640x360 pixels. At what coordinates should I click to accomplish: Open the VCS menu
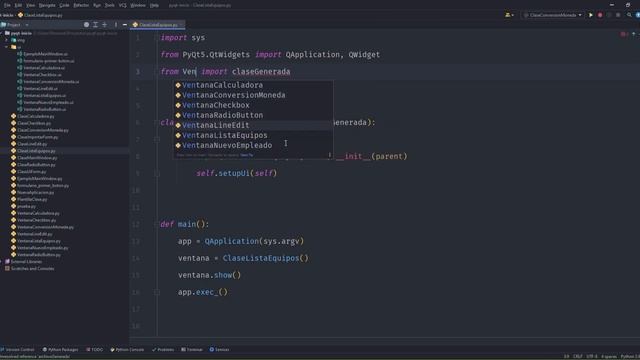click(123, 5)
